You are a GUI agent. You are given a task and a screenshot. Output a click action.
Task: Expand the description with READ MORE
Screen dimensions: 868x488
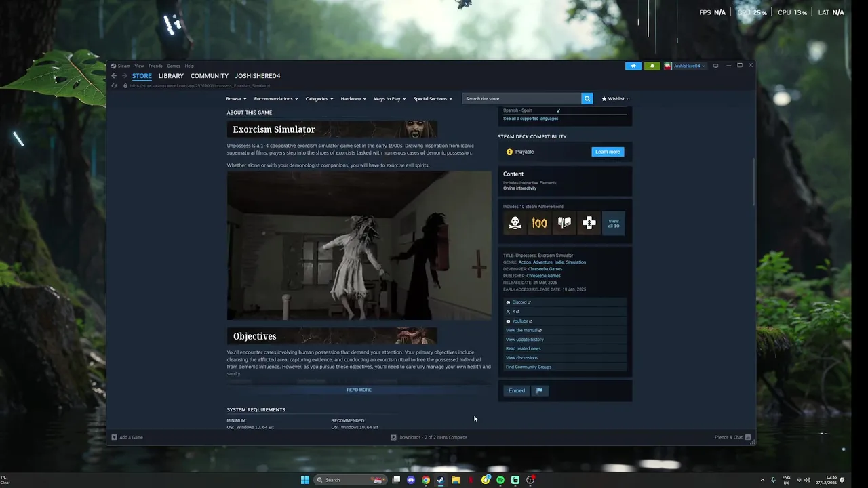359,390
